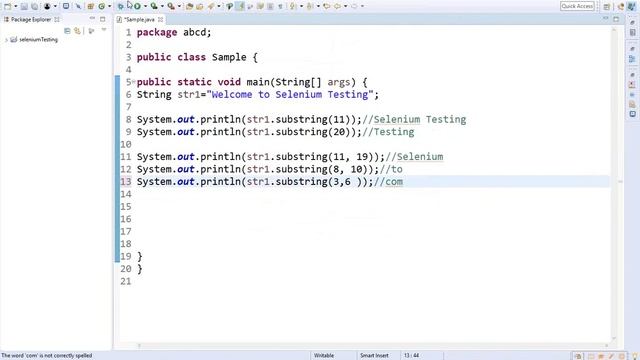Image resolution: width=640 pixels, height=360 pixels.
Task: Click the "Welcome to Selenium Testing" string literal
Action: 290,95
